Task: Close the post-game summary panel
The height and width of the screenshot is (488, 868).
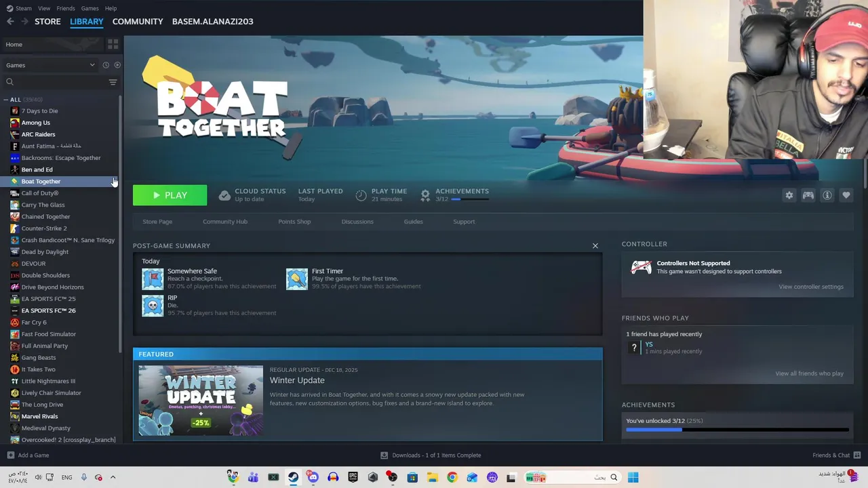Action: (x=595, y=245)
